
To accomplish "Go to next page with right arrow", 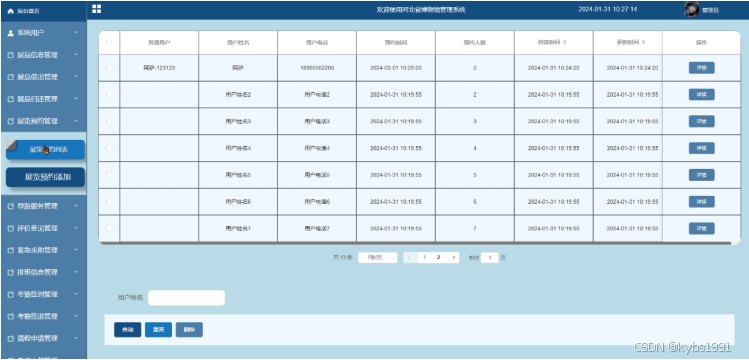I will pyautogui.click(x=453, y=257).
